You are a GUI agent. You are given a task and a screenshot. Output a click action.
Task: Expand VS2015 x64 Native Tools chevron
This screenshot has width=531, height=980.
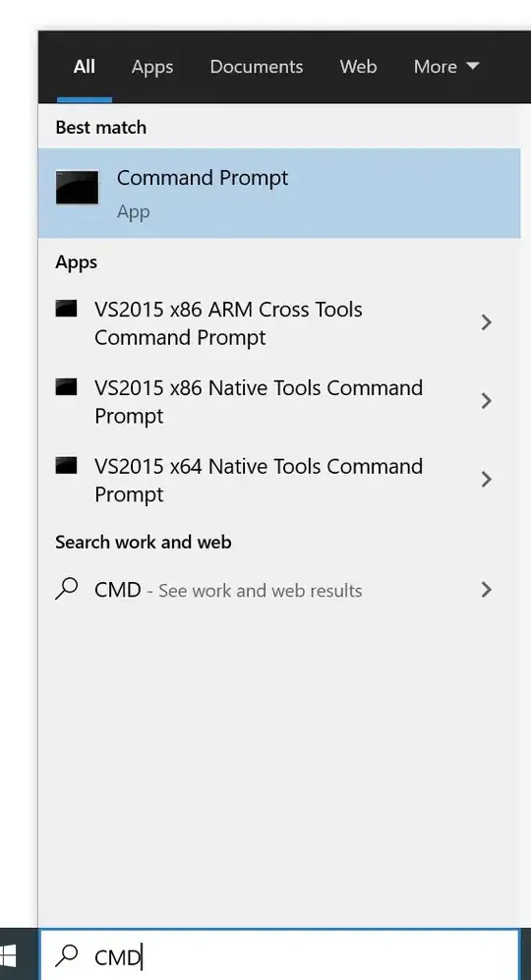click(486, 480)
